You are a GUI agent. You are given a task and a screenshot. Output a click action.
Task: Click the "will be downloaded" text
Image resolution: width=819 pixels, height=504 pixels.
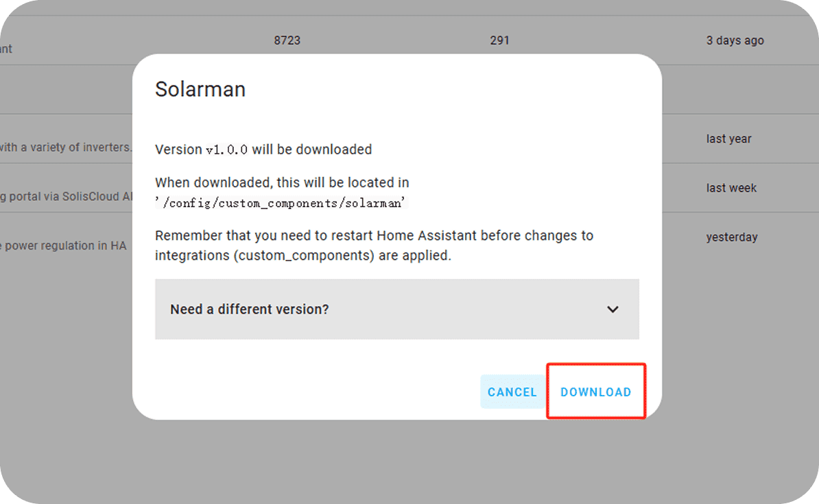[x=312, y=149]
